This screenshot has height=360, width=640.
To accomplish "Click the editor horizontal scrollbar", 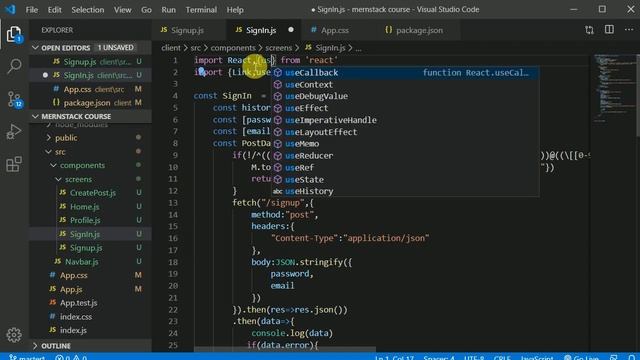I will click(285, 350).
